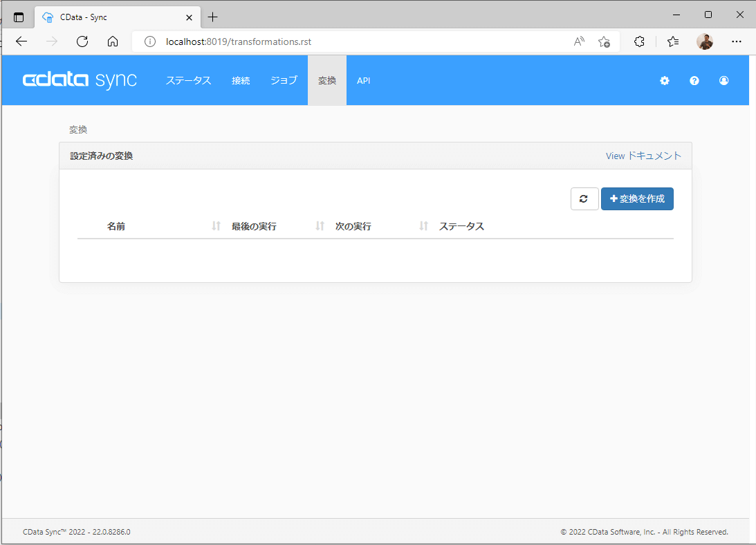Close the CData - Sync tab
Screen dimensions: 756x545
click(x=189, y=17)
